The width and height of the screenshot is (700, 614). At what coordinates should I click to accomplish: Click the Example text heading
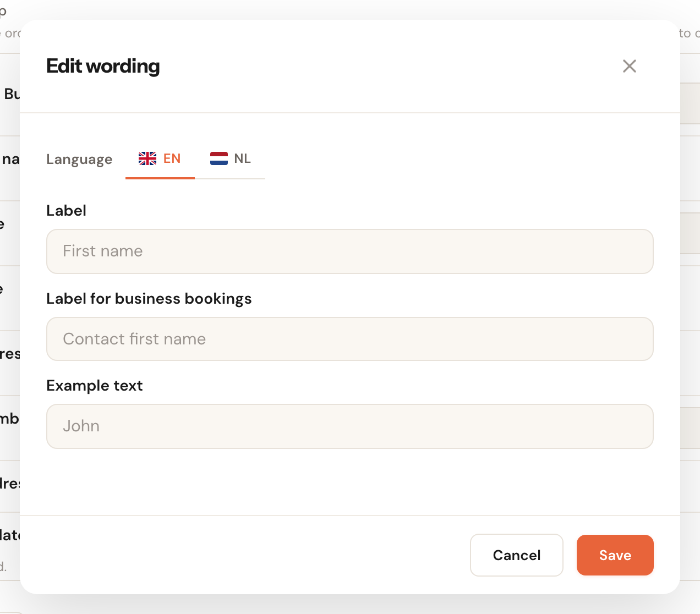tap(95, 386)
